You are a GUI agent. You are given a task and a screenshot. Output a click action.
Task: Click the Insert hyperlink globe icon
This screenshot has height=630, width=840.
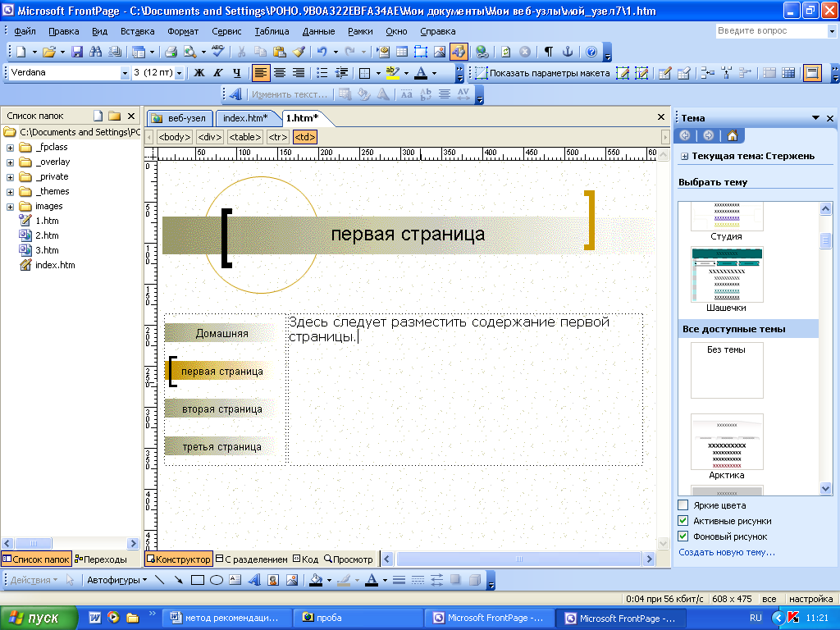click(x=482, y=52)
